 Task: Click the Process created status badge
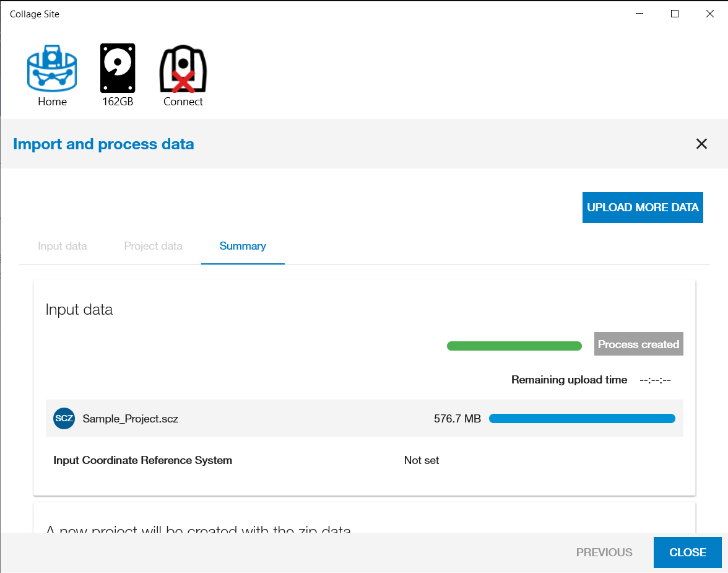638,344
